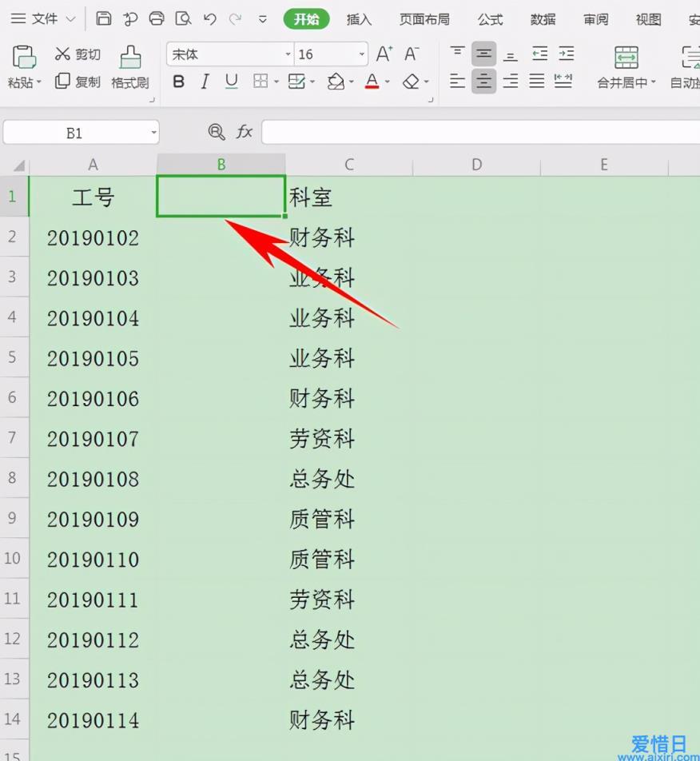
Task: Click the Save icon in quick access toolbar
Action: click(x=103, y=18)
